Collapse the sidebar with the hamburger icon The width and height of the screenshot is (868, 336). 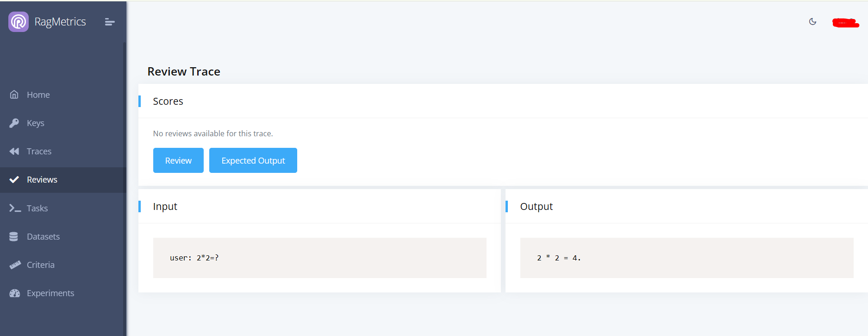[x=110, y=22]
